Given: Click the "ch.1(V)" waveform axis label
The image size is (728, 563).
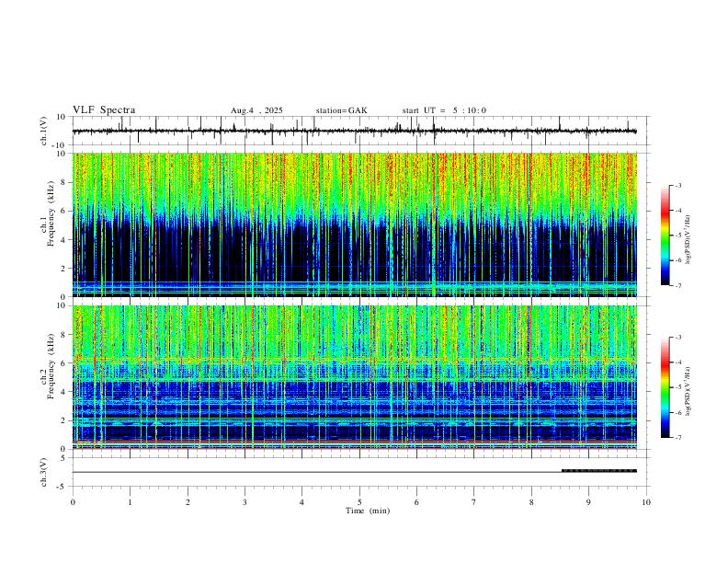Looking at the screenshot, I should coord(44,131).
